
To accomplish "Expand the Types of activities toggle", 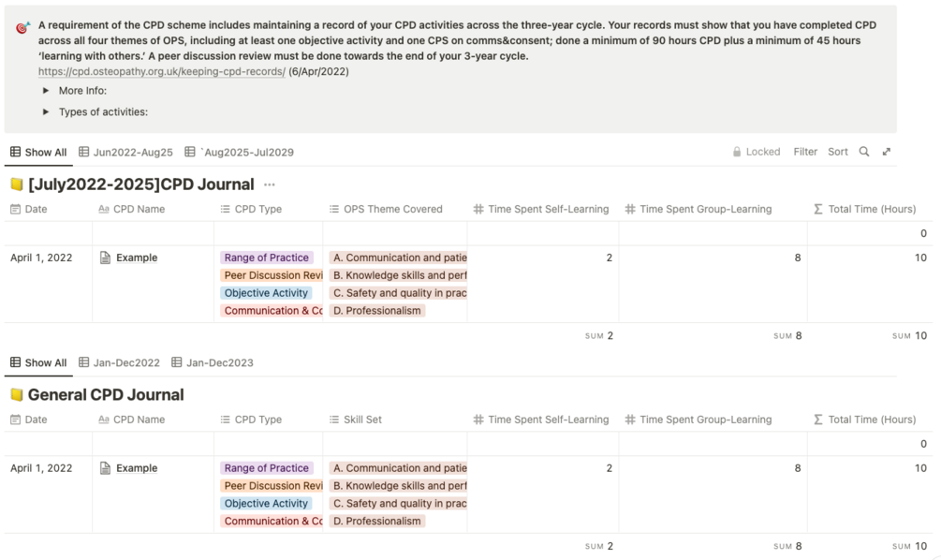I will click(x=47, y=112).
